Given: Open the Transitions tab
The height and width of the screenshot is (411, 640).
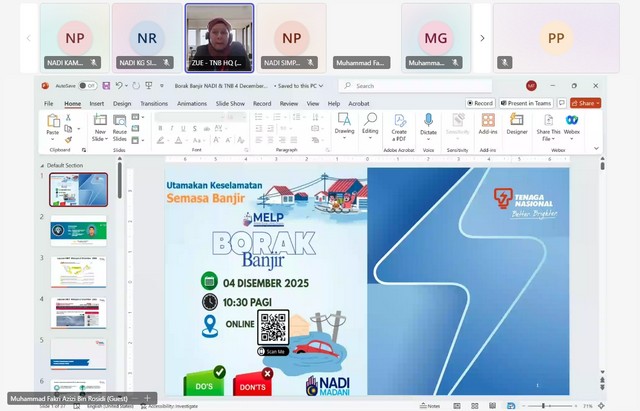Looking at the screenshot, I should tap(154, 103).
